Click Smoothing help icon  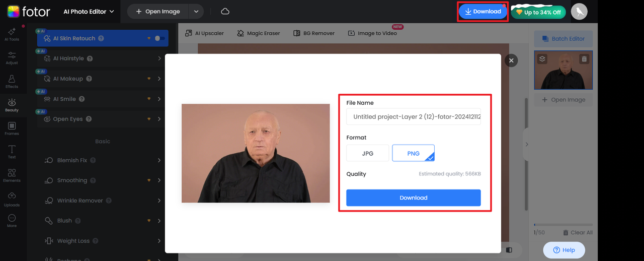93,180
